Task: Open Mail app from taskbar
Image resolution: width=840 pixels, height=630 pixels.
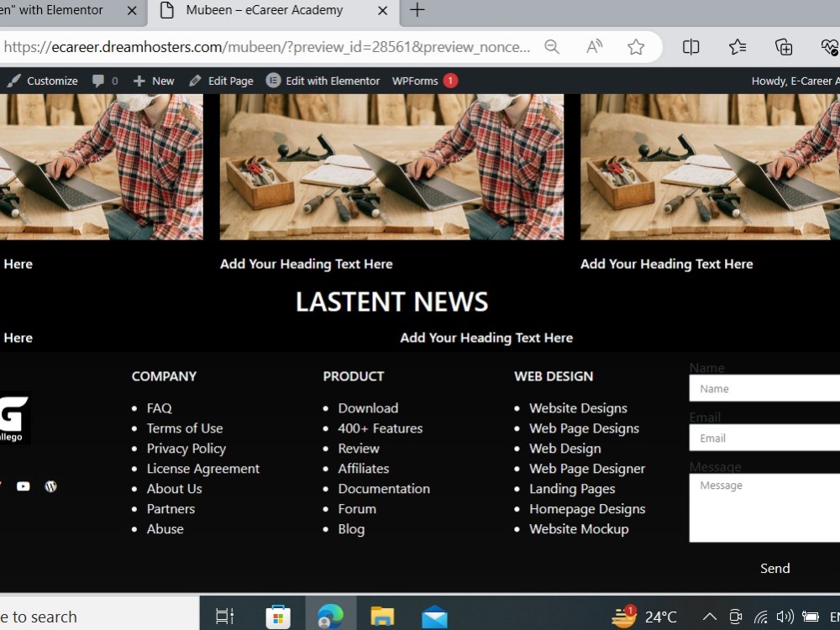Action: (x=434, y=617)
